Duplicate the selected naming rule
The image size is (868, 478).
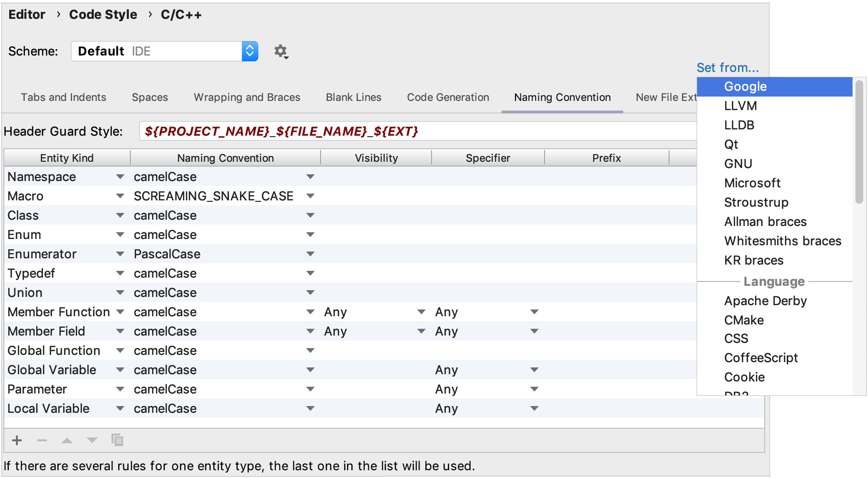point(117,440)
